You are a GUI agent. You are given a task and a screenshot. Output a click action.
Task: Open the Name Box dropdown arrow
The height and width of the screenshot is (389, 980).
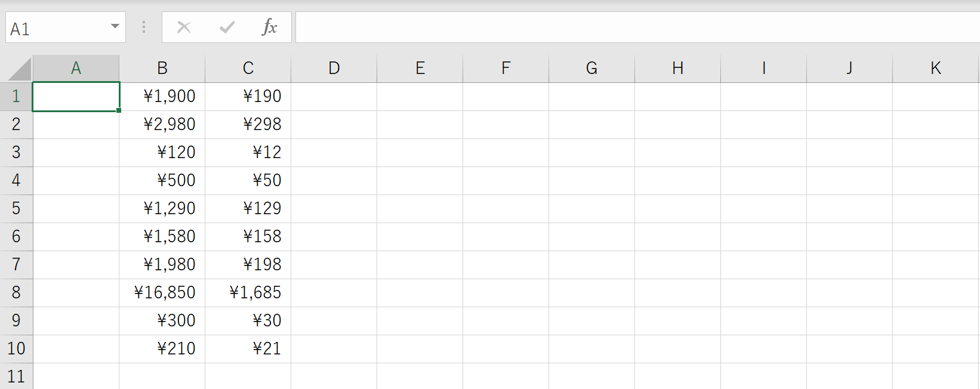click(x=115, y=27)
